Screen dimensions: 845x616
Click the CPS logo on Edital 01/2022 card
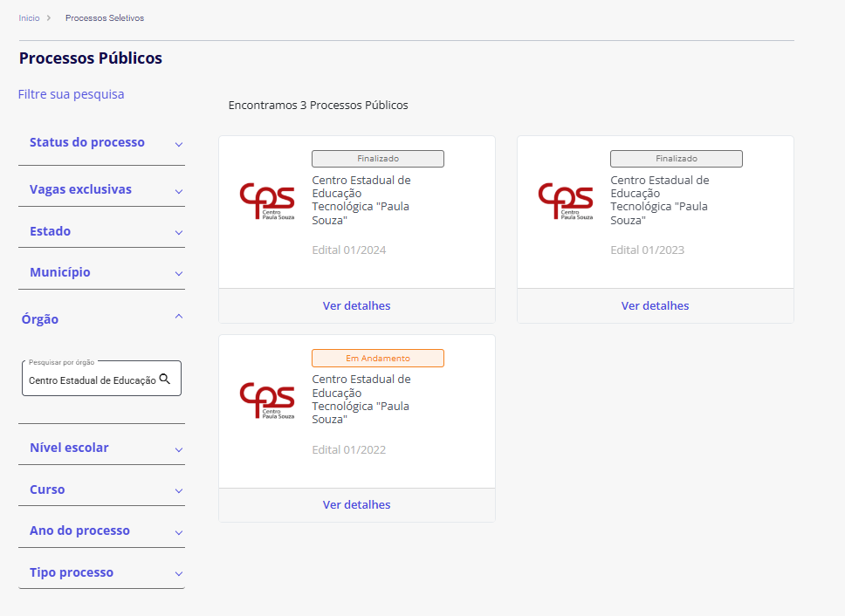(x=266, y=400)
